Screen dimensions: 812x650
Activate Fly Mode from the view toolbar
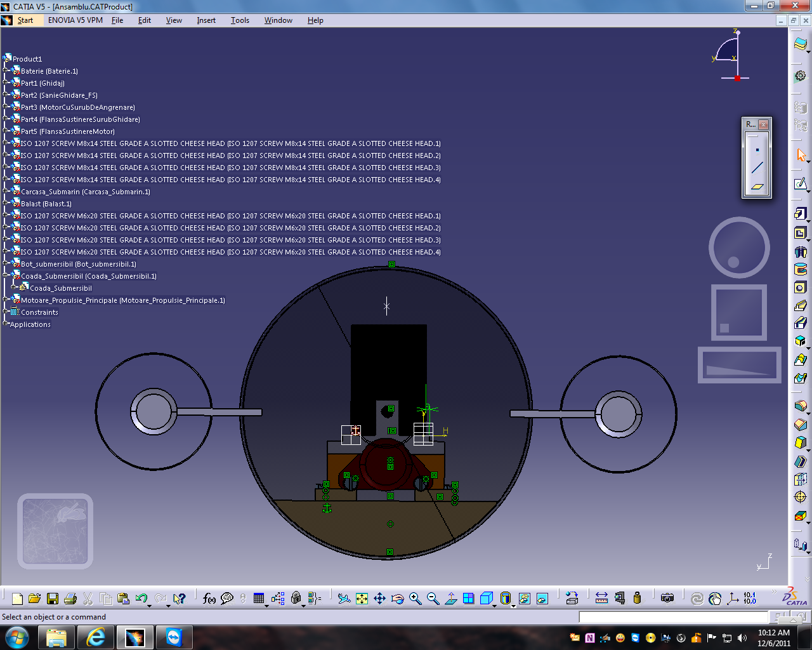click(x=344, y=598)
